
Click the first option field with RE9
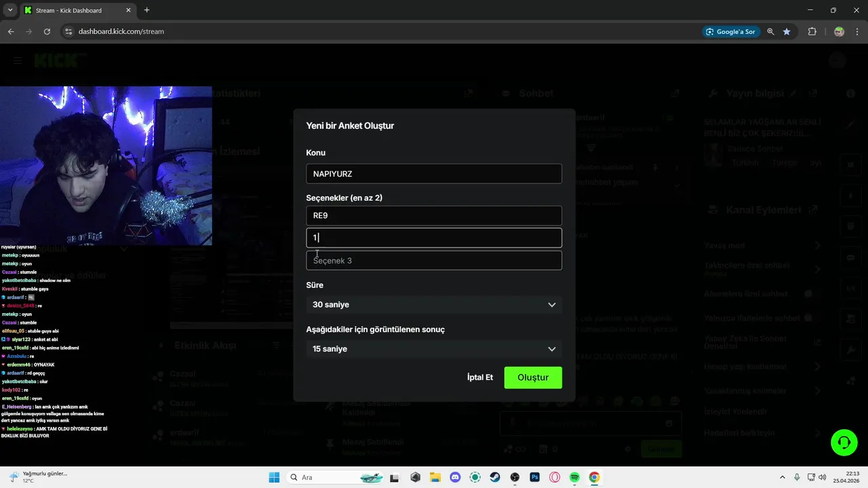coord(434,216)
